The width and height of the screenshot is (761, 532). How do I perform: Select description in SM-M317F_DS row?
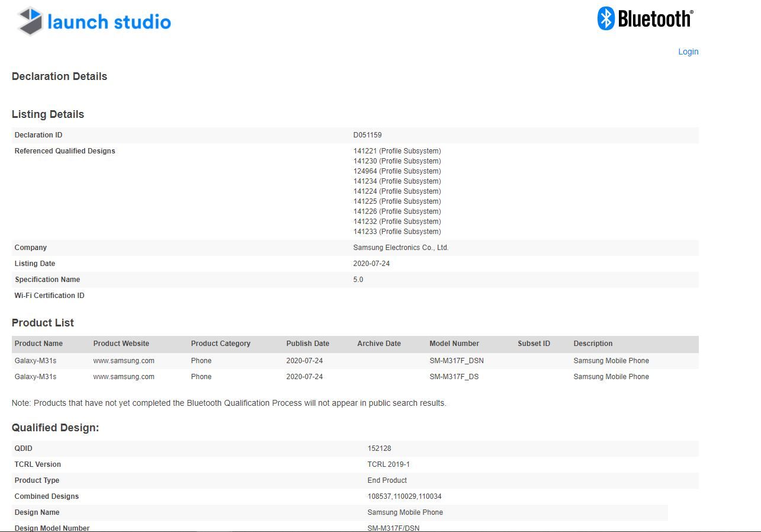coord(611,377)
